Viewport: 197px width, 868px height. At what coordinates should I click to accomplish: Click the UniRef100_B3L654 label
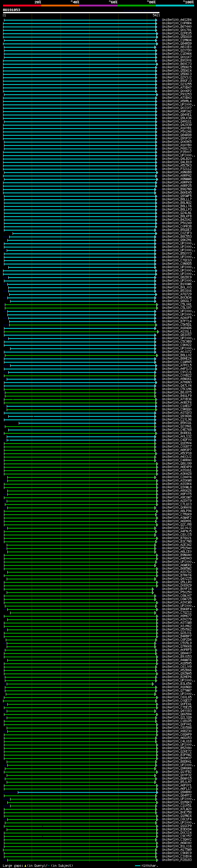176,684
